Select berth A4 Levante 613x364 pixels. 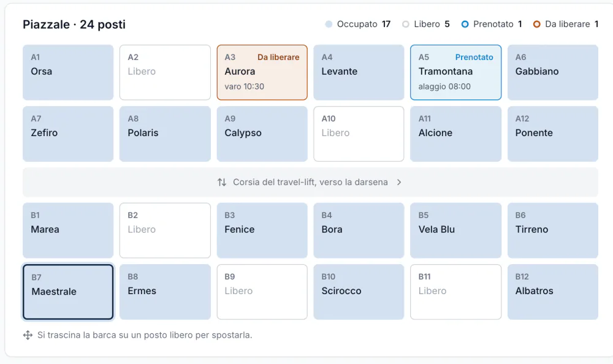359,72
